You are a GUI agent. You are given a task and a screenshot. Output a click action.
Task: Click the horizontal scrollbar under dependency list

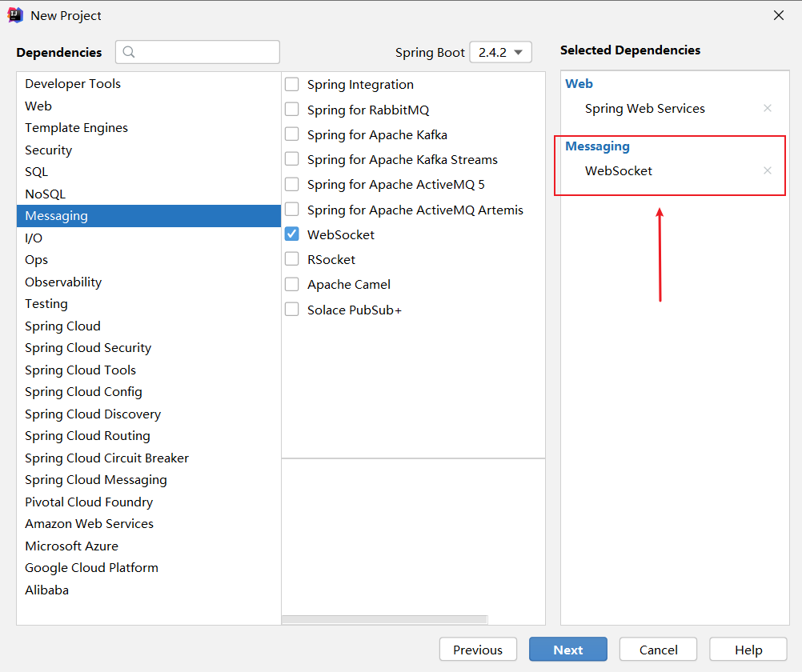pos(385,619)
